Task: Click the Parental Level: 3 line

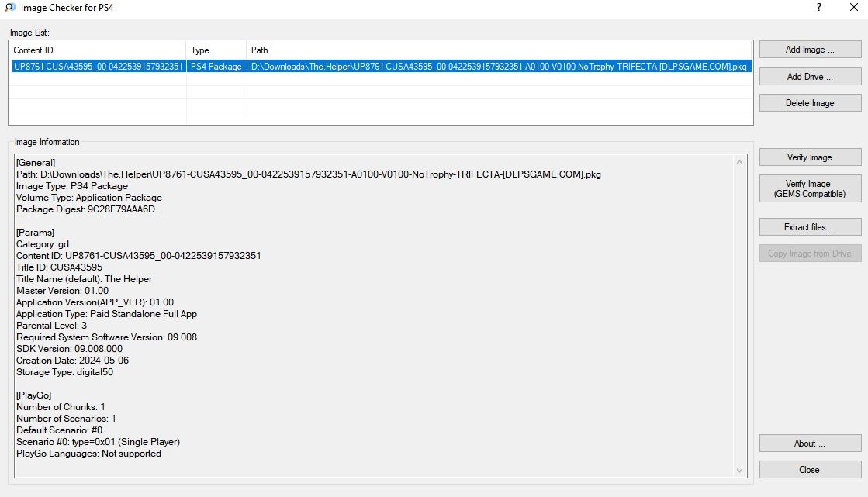Action: coord(51,326)
